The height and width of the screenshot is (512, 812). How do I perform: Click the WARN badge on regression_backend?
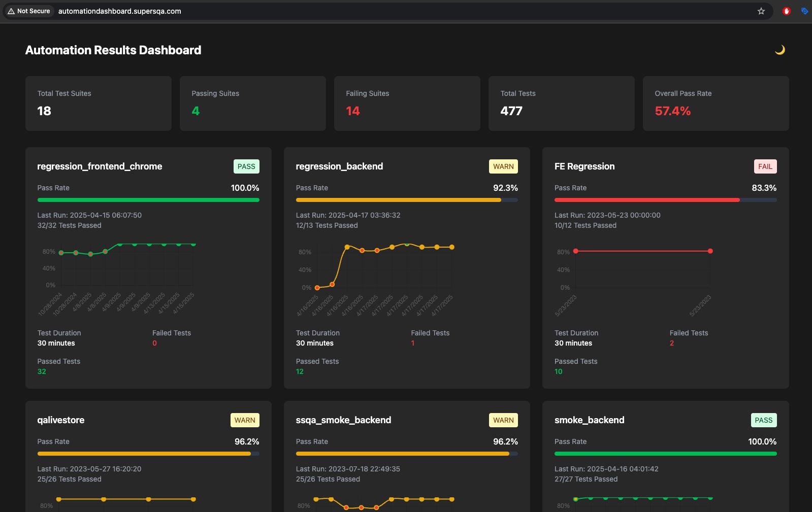[x=503, y=166]
